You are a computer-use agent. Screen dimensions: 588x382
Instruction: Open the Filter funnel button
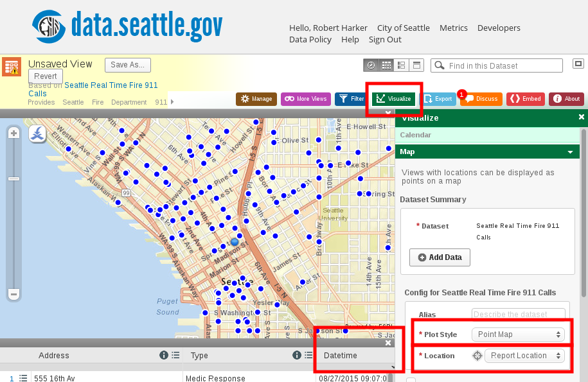pyautogui.click(x=352, y=99)
